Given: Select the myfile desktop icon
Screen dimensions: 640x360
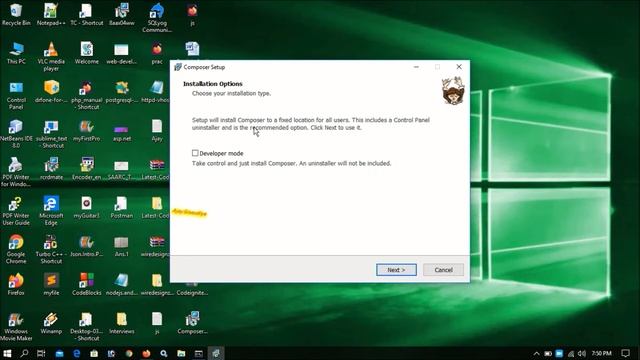Looking at the screenshot, I should tap(51, 284).
